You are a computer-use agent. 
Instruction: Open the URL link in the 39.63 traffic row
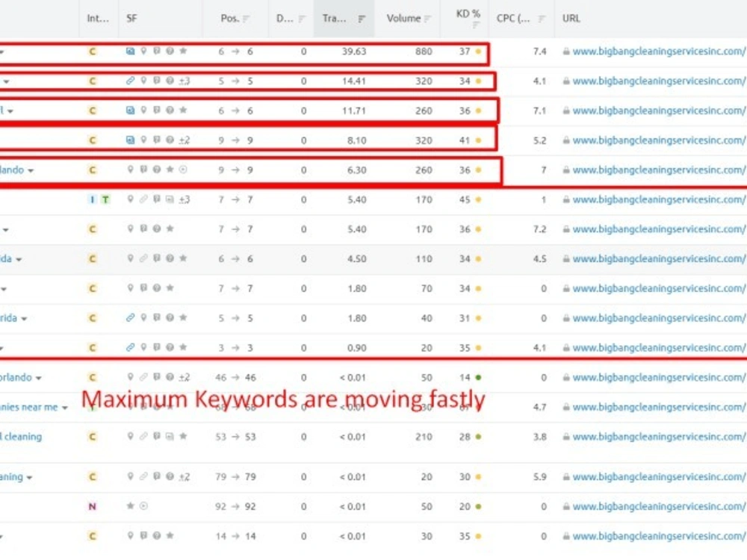tap(660, 51)
